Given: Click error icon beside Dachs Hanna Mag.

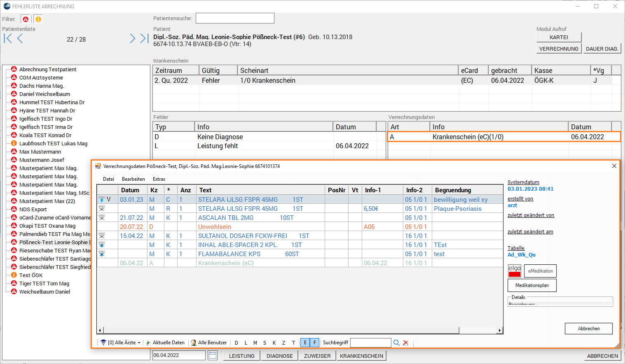Looking at the screenshot, I should pos(14,86).
